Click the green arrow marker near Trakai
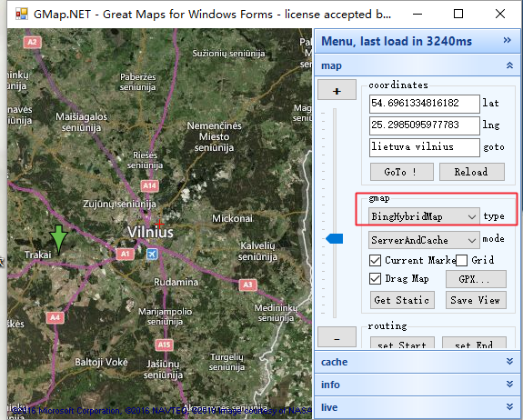Viewport: 523px width, 420px height. coord(59,239)
